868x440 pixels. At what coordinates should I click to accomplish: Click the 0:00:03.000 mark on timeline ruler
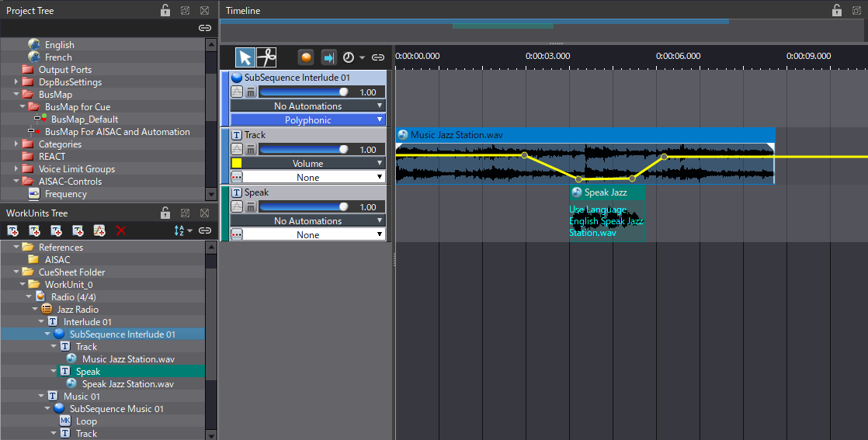click(x=547, y=56)
